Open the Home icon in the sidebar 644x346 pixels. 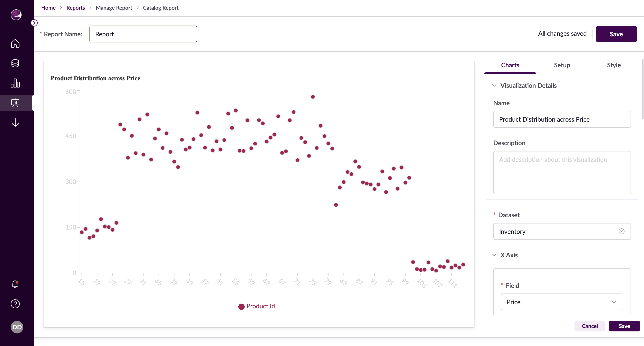(x=15, y=44)
